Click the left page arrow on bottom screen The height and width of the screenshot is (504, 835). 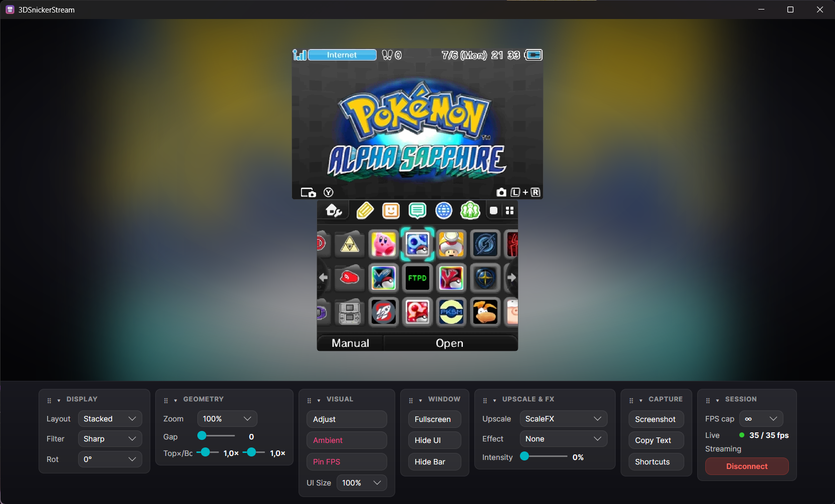[x=323, y=277]
